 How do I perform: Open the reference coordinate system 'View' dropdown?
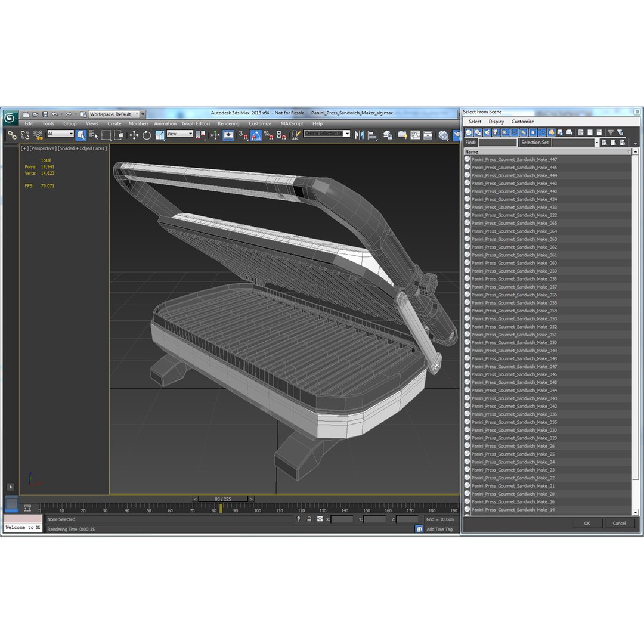click(x=179, y=134)
